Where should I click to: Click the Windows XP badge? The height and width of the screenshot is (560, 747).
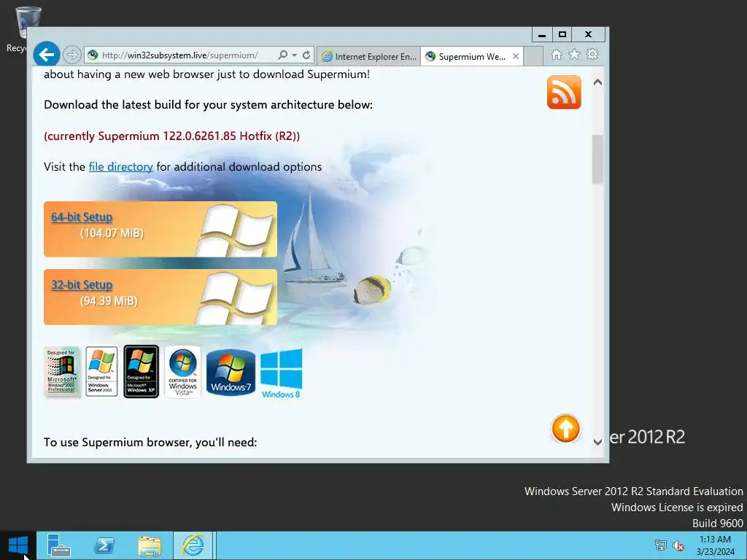point(141,371)
